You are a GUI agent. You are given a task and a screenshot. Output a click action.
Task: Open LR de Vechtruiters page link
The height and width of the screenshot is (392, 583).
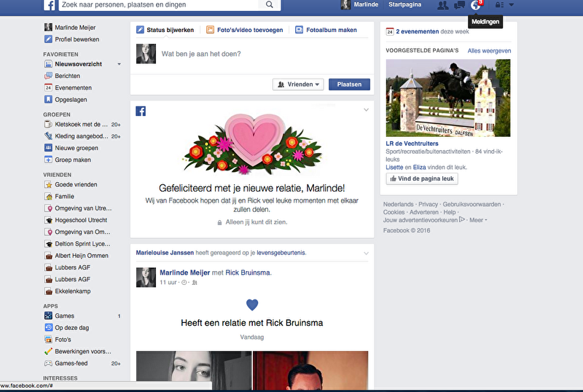[412, 144]
